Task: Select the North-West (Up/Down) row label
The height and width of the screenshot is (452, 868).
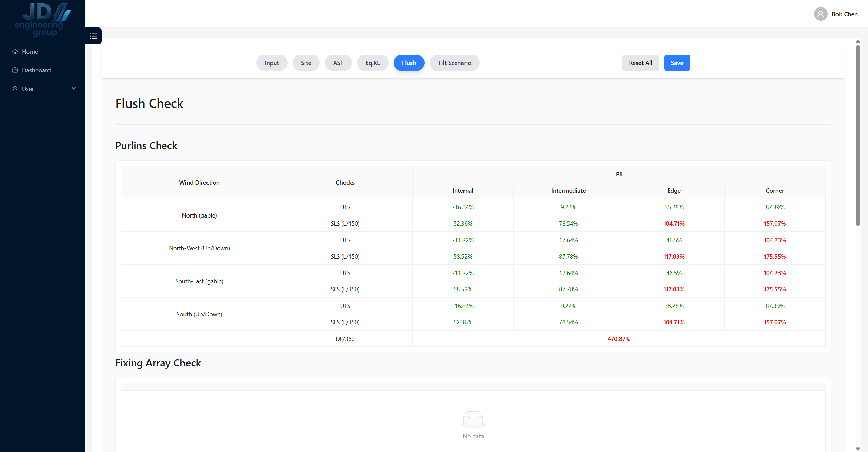Action: click(x=199, y=248)
